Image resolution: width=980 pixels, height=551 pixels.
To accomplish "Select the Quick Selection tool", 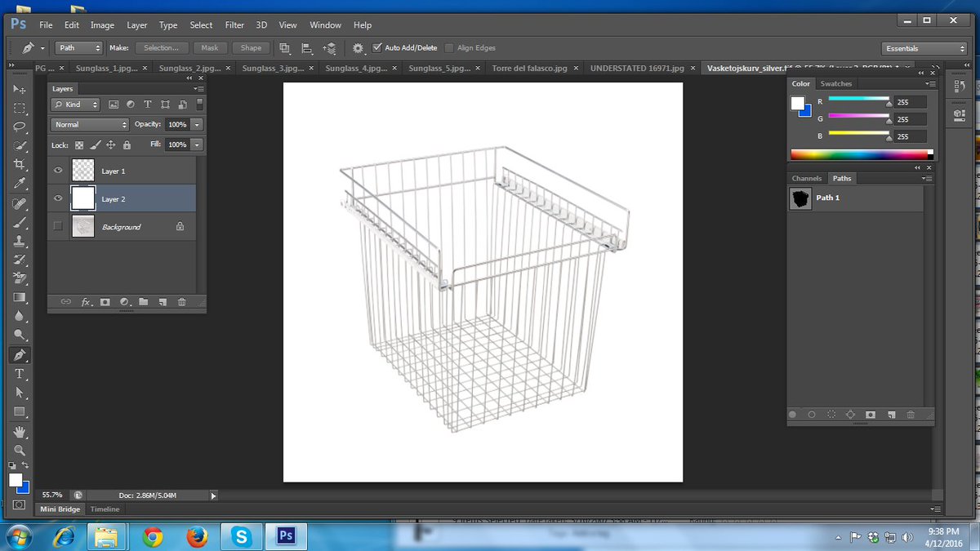I will click(20, 145).
